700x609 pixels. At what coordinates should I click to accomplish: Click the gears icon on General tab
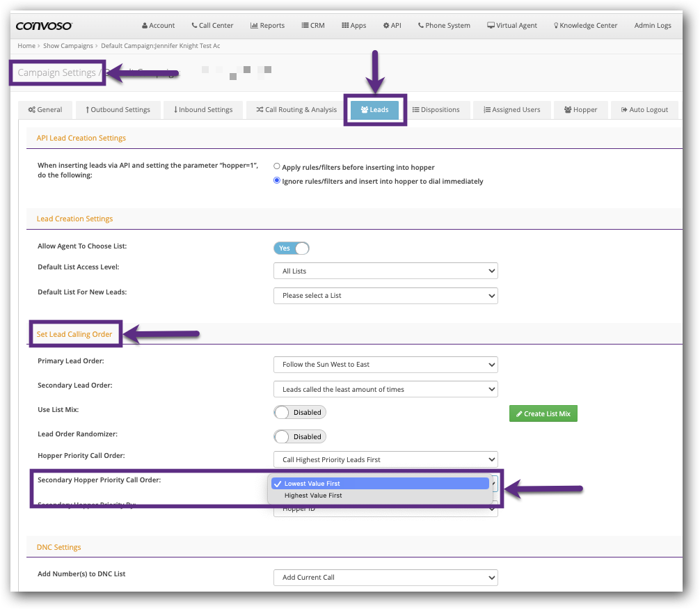point(32,110)
